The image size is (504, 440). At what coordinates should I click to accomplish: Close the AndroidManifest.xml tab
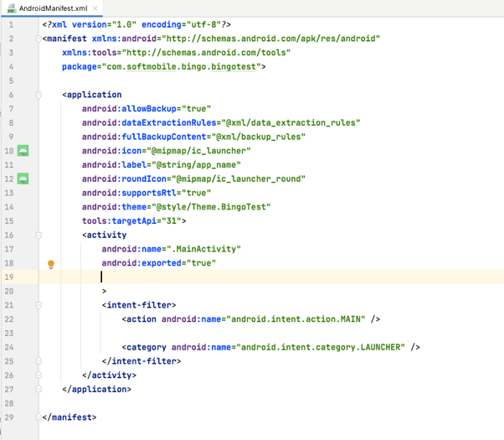95,8
